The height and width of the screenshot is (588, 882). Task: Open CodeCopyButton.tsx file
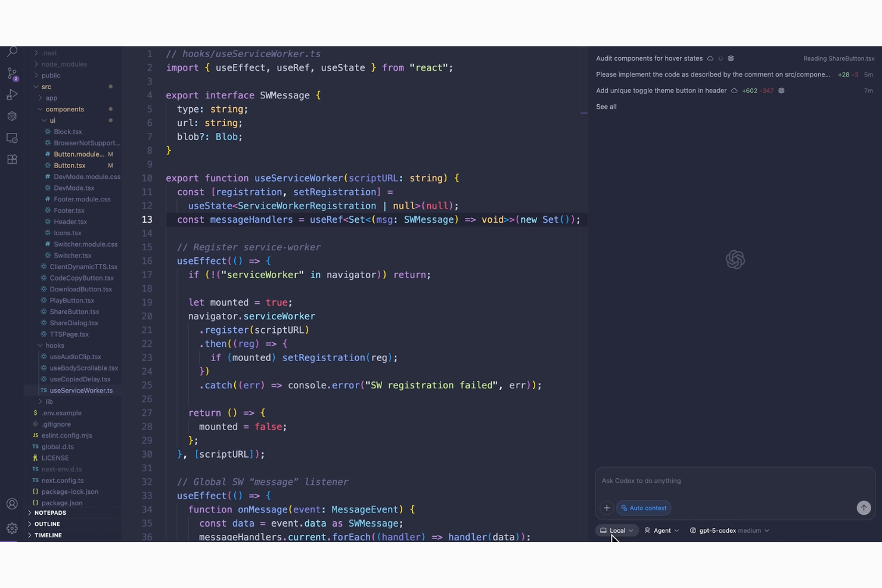click(x=82, y=278)
